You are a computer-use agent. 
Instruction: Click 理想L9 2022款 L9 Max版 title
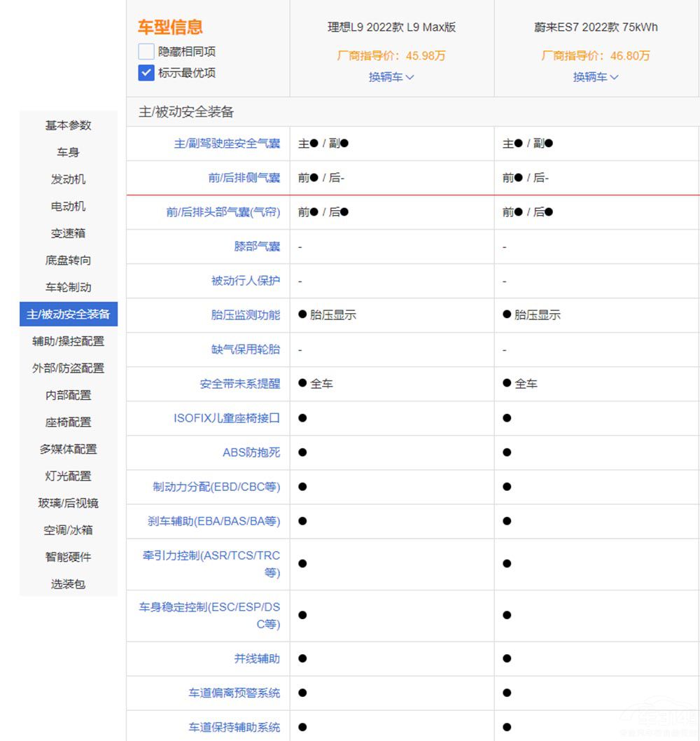[x=391, y=28]
